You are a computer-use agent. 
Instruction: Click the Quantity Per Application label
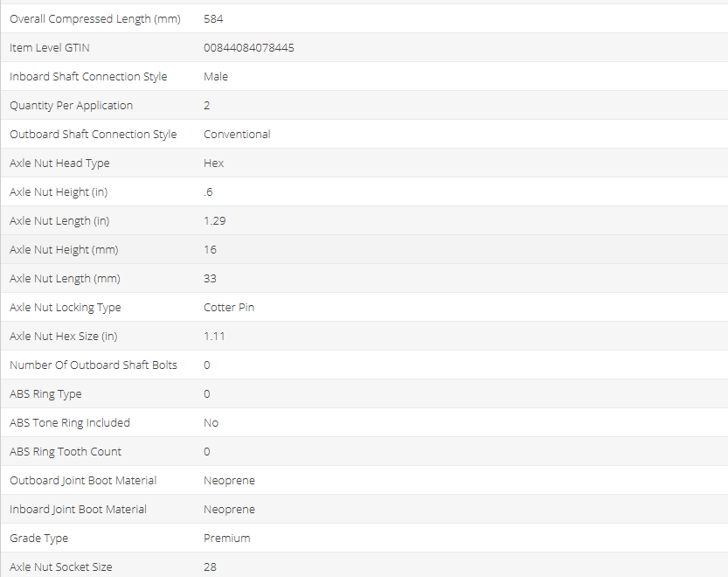[x=71, y=106]
